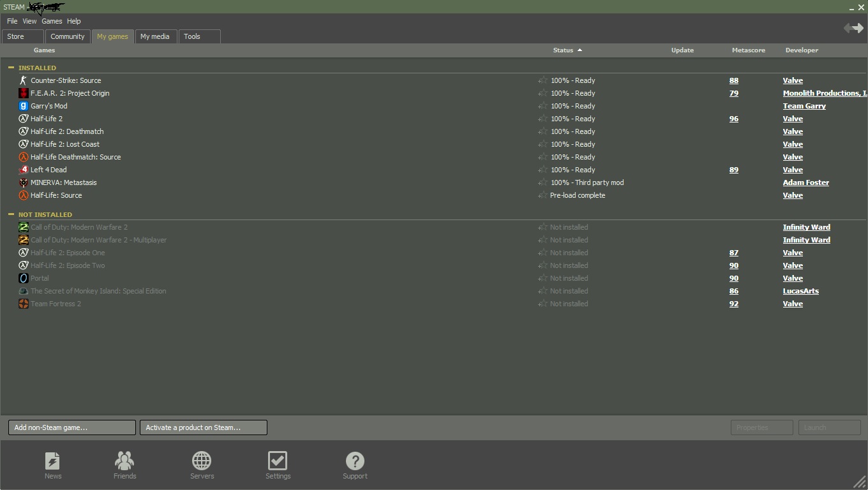Open Metascore 92 link for Team Fortress 2
This screenshot has height=490, width=868.
[734, 304]
